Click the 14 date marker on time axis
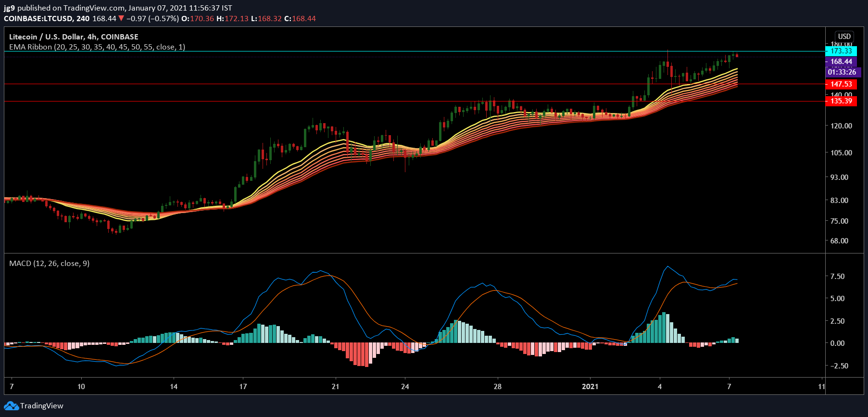868x417 pixels. click(x=174, y=387)
